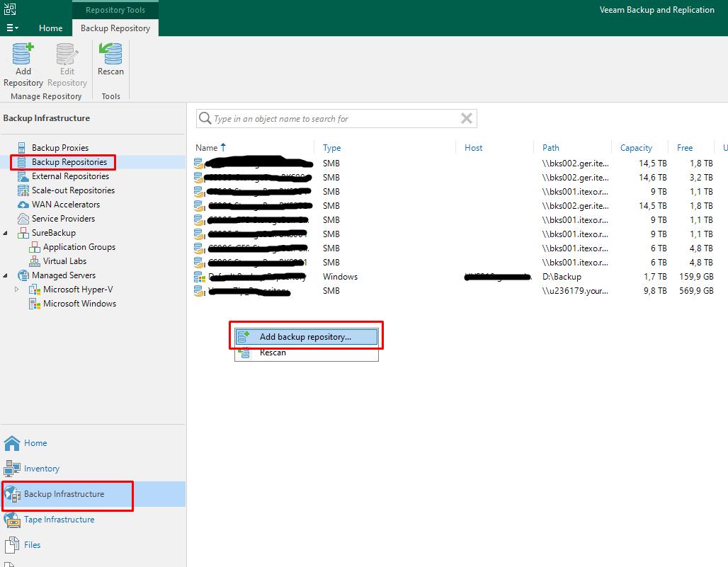Click the Rescan ribbon icon
The image size is (728, 567).
[x=110, y=53]
